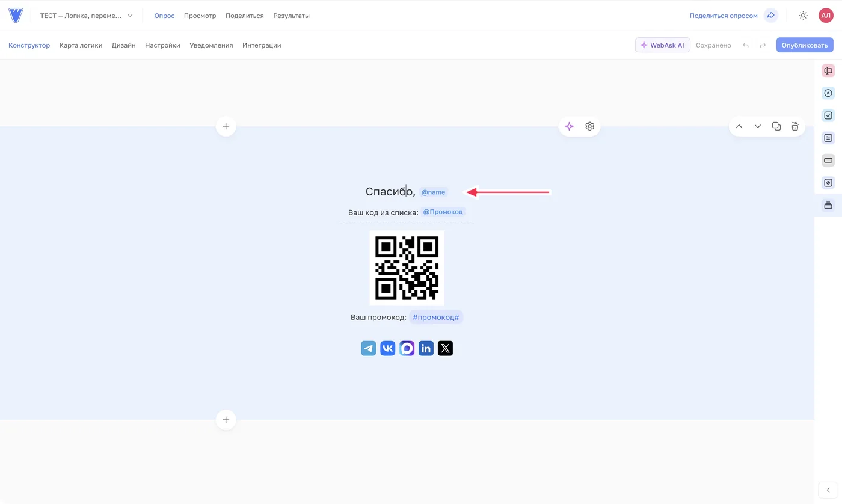The image size is (842, 504).
Task: Switch to the Дизайн sub-tab
Action: click(123, 45)
